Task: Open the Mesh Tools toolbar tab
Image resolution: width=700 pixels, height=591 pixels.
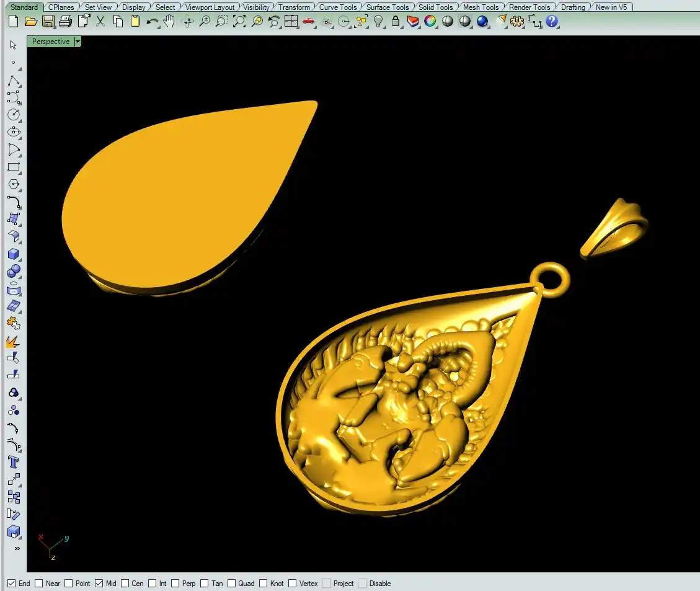Action: [481, 7]
